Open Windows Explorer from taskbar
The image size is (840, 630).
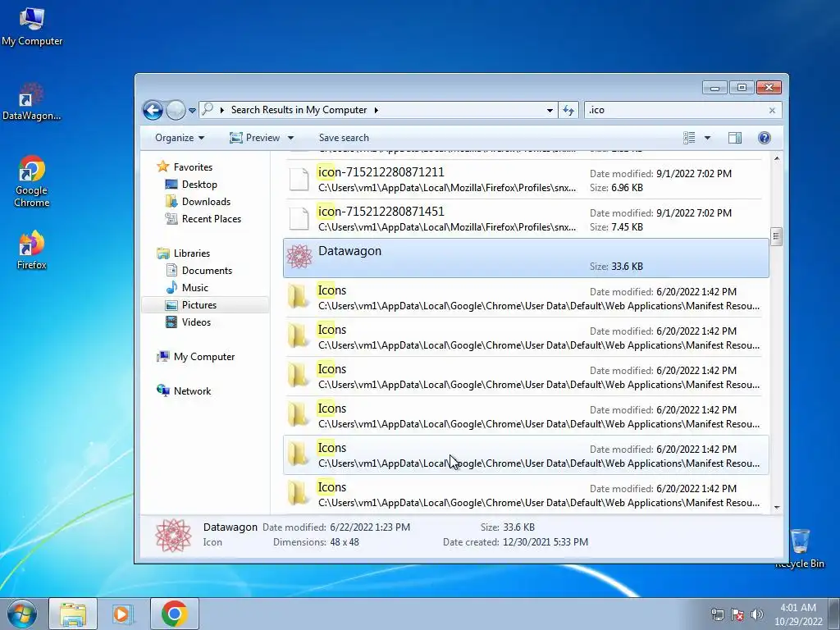[73, 614]
